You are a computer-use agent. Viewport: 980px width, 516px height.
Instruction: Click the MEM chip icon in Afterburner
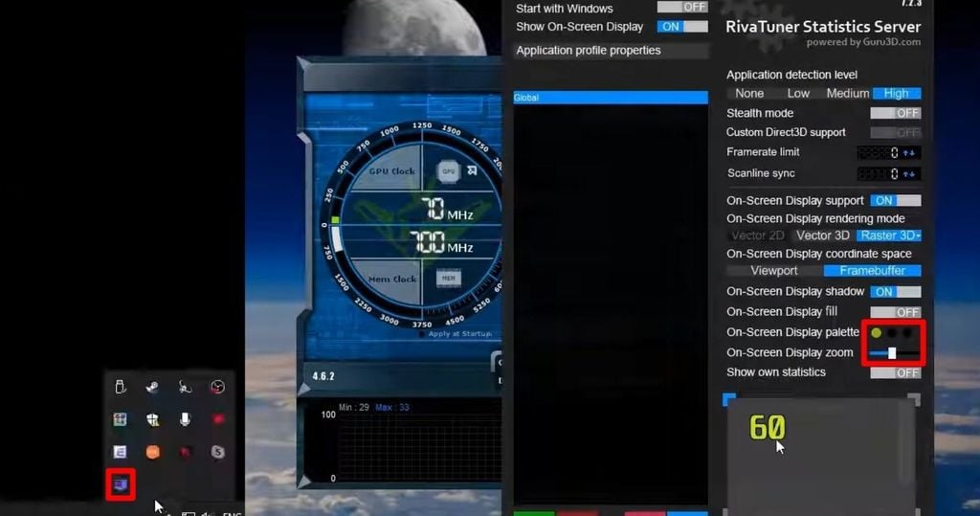449,279
